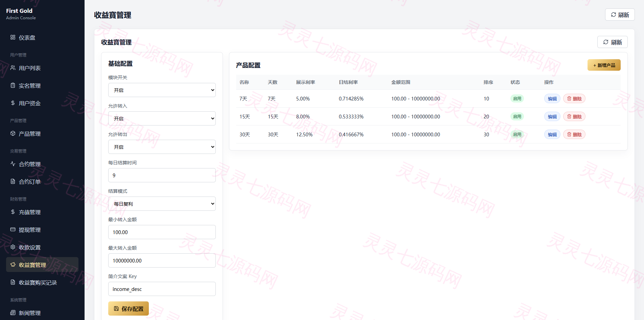The image size is (644, 320).
Task: Click the 启用 status badge in 15天 row
Action: [x=517, y=116]
